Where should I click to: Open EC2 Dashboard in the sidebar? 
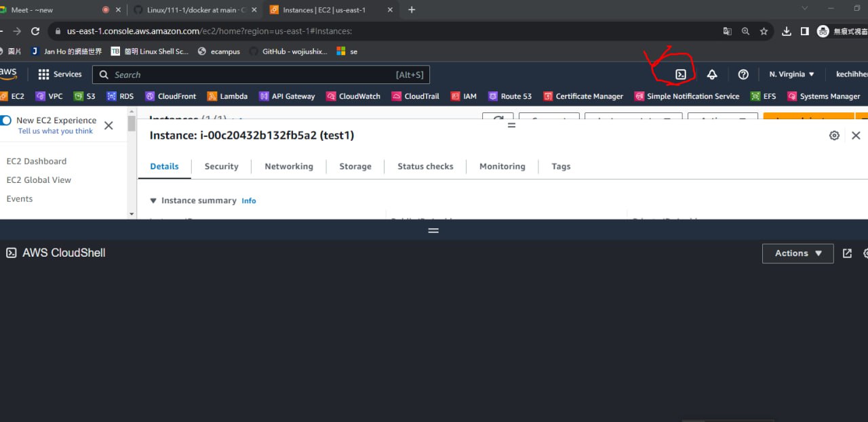click(x=37, y=161)
